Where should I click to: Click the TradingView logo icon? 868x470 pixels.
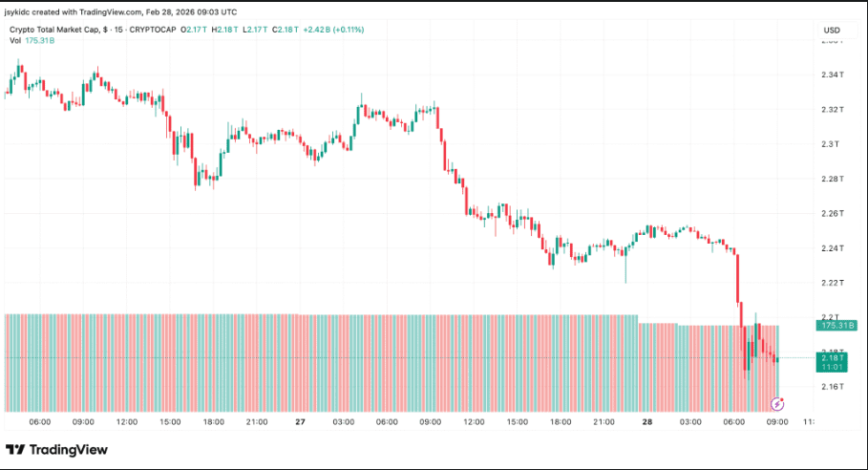15,450
